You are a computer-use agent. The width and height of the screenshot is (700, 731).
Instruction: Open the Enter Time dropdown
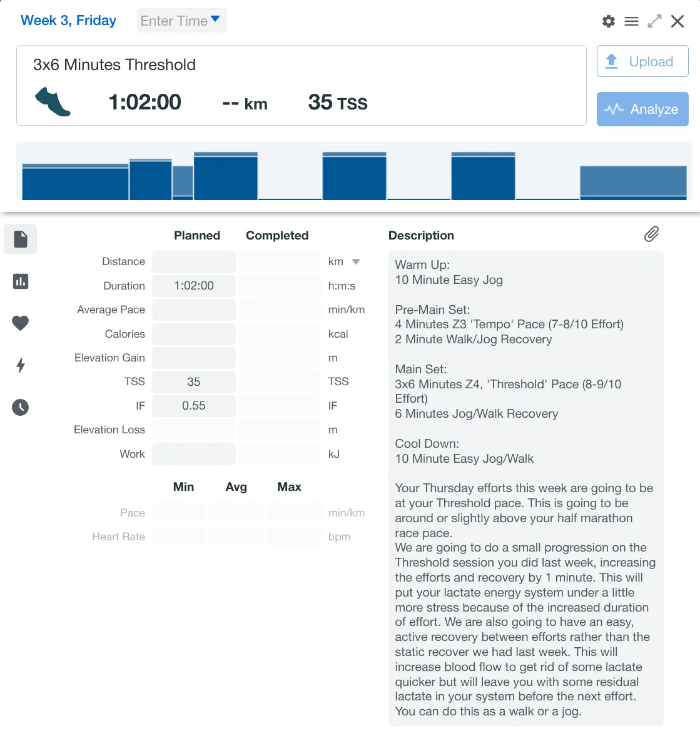[181, 21]
